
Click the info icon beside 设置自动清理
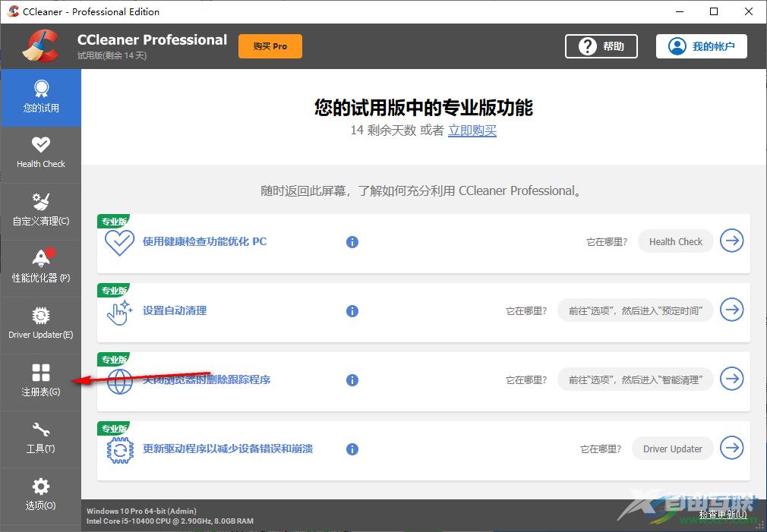point(352,310)
